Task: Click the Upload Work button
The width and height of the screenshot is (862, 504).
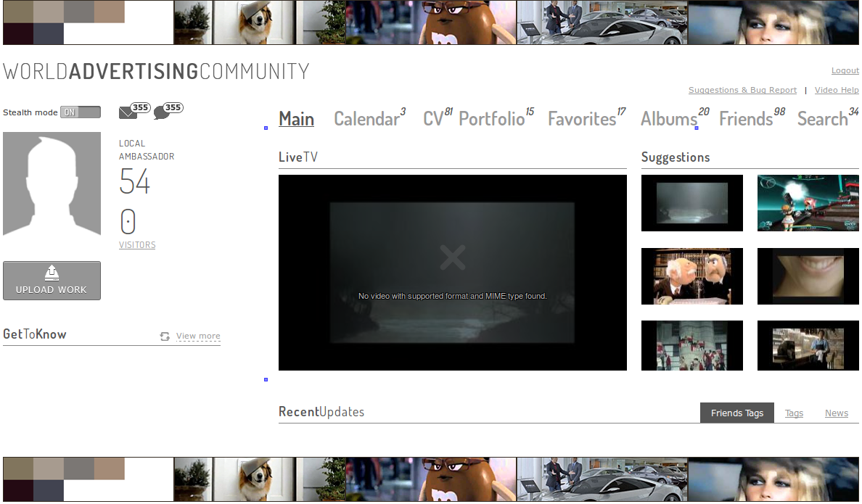Action: [x=52, y=281]
